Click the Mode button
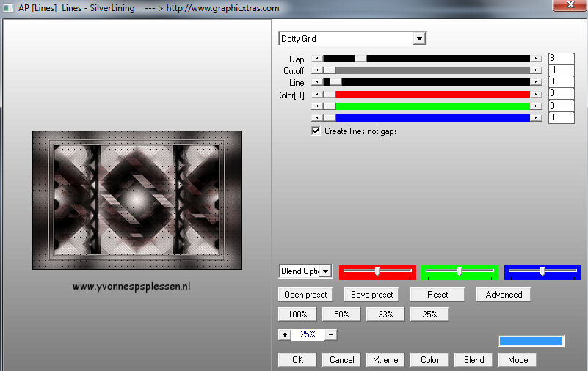The width and height of the screenshot is (588, 371). point(518,360)
